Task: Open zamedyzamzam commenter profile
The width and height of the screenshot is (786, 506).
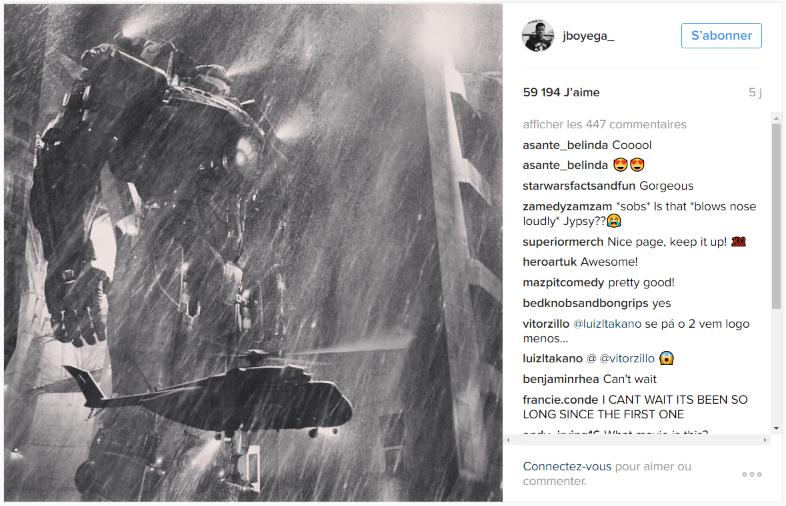Action: pyautogui.click(x=567, y=207)
